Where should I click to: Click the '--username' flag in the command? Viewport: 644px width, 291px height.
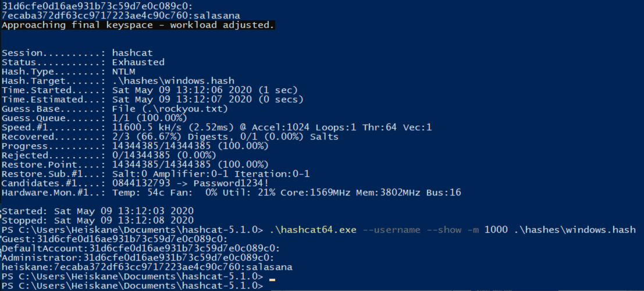[x=392, y=229]
